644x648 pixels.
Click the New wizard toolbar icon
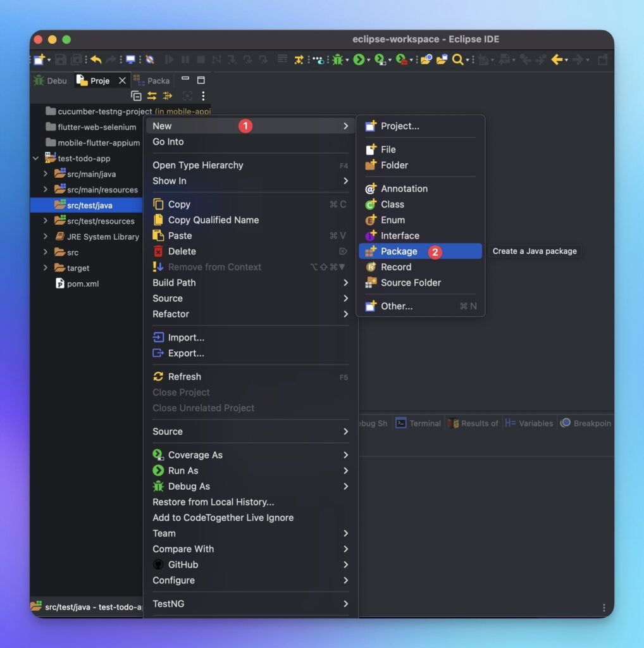[39, 59]
